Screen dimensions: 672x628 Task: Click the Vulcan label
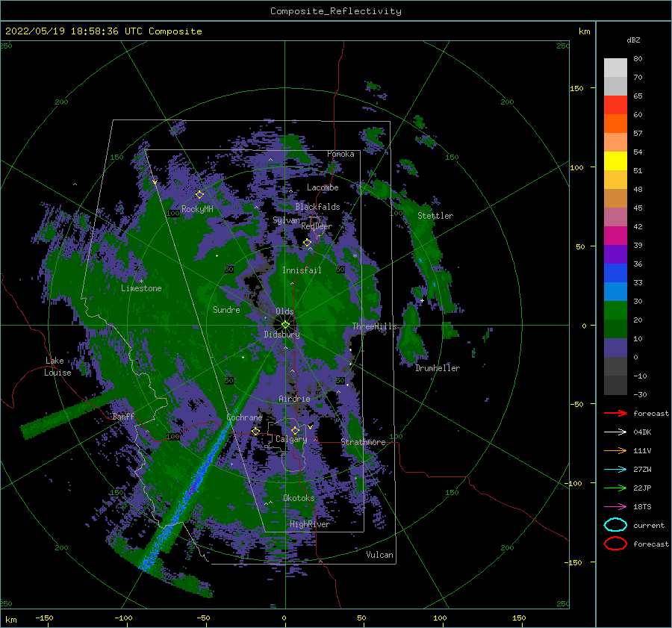tap(380, 555)
